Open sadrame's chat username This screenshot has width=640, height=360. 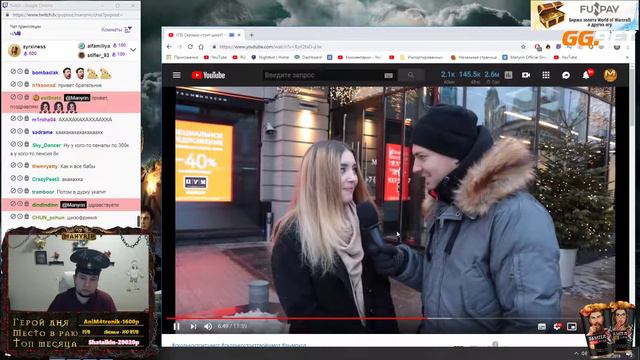click(x=42, y=132)
